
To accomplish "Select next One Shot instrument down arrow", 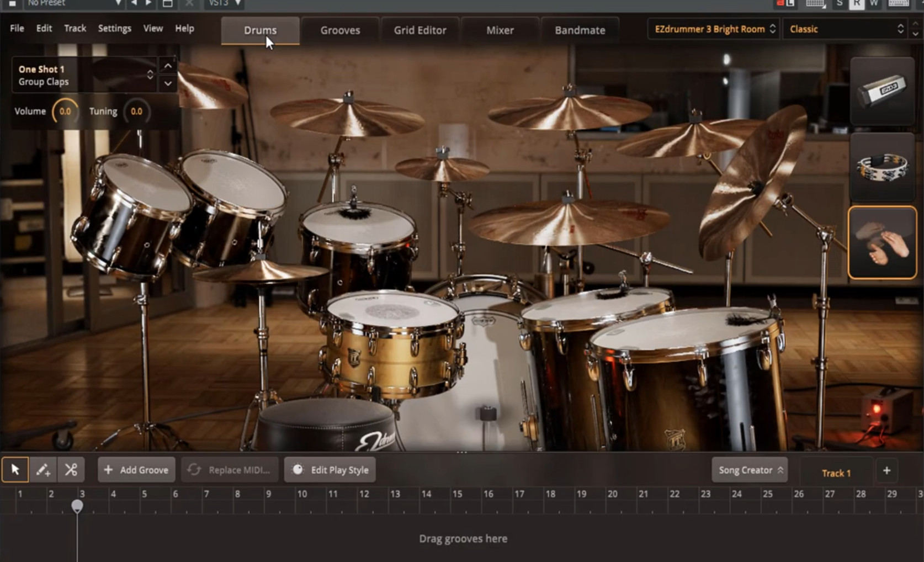I will pos(168,84).
